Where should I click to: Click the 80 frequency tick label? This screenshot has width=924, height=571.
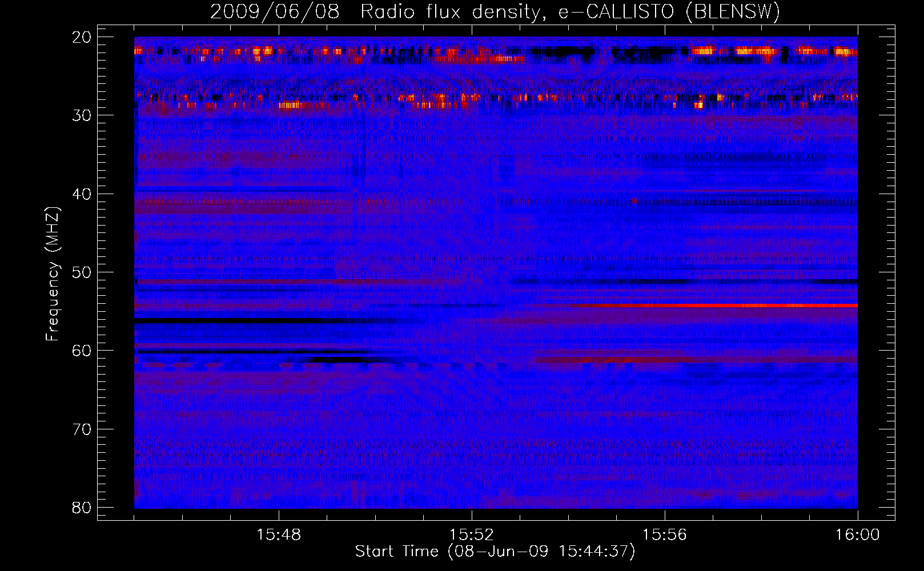click(x=82, y=508)
